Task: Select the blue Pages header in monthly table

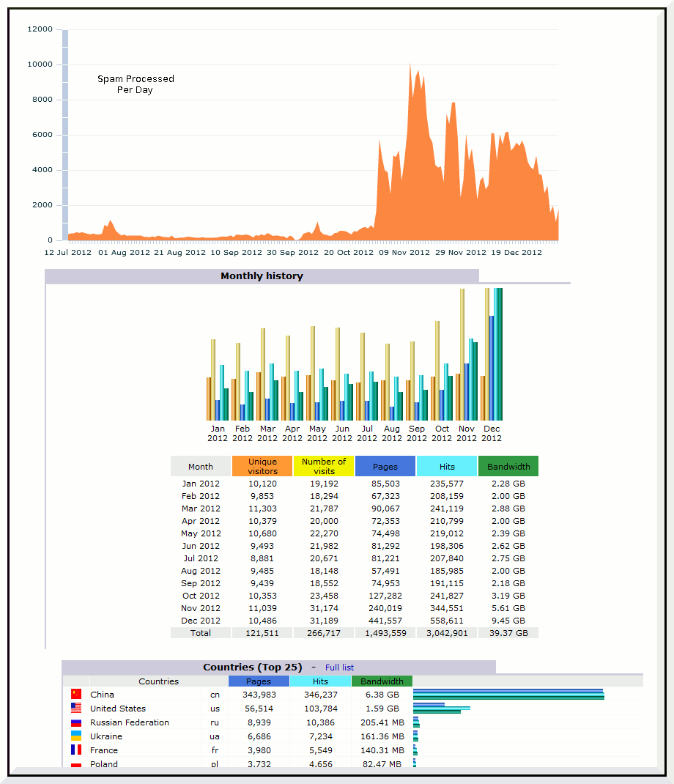Action: coord(385,466)
